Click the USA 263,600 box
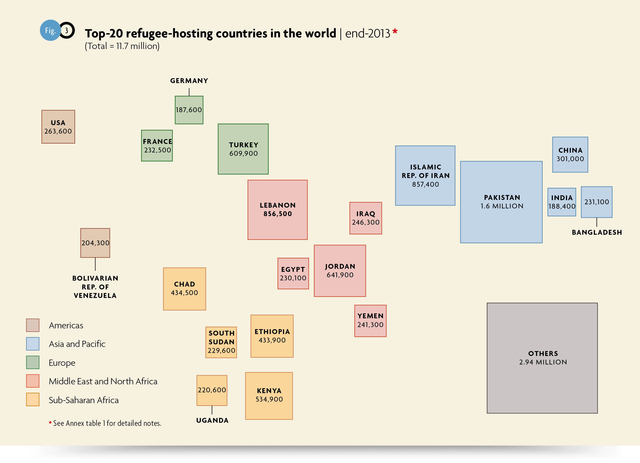This screenshot has height=463, width=640. point(58,127)
